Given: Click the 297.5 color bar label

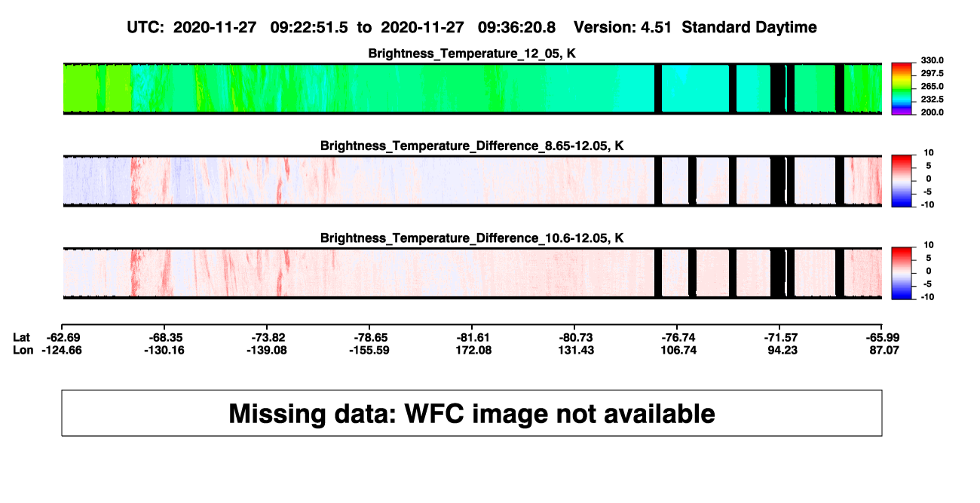Looking at the screenshot, I should [933, 73].
